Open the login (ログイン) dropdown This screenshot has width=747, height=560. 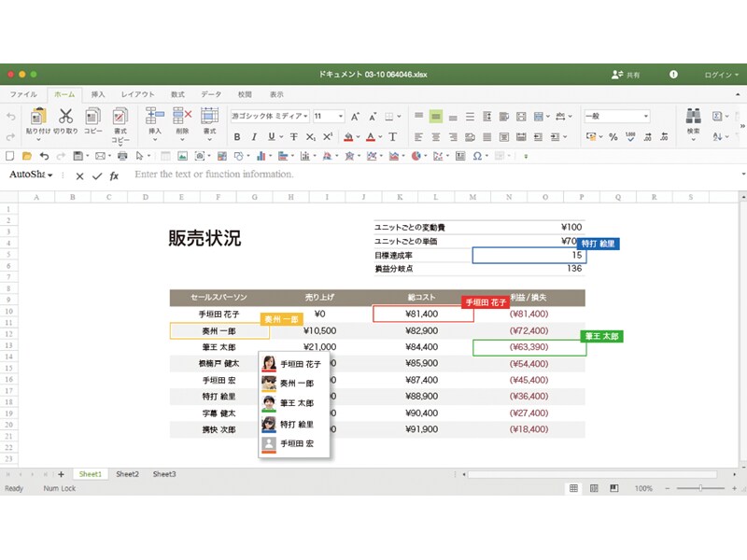(x=721, y=75)
